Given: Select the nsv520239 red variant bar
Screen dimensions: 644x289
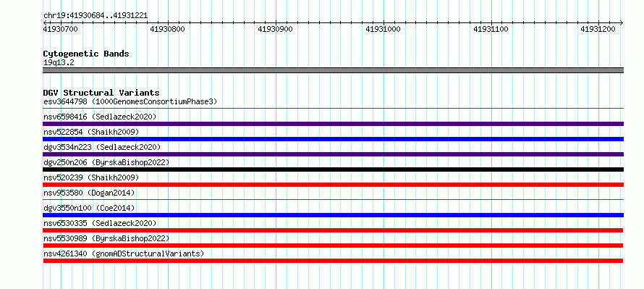Looking at the screenshot, I should click(x=333, y=185).
